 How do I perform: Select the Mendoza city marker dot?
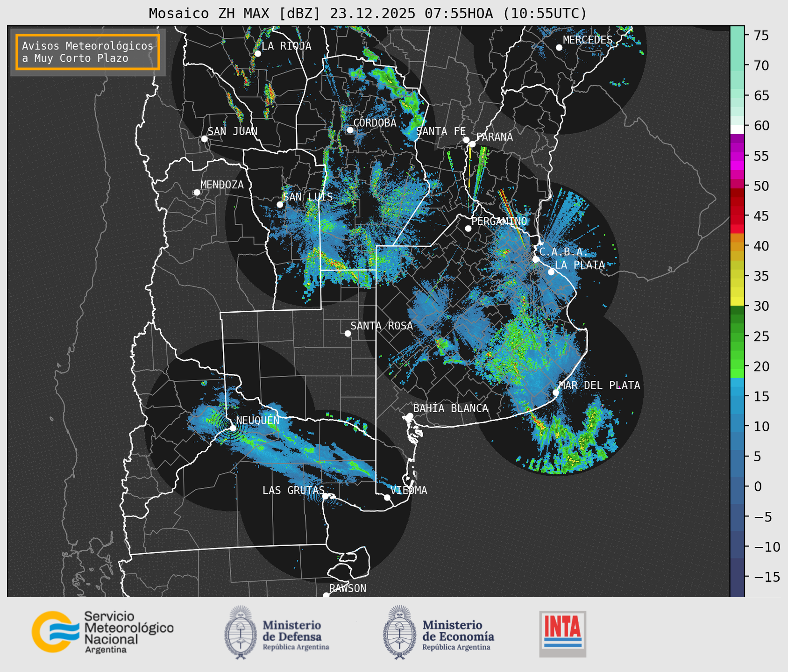[197, 193]
